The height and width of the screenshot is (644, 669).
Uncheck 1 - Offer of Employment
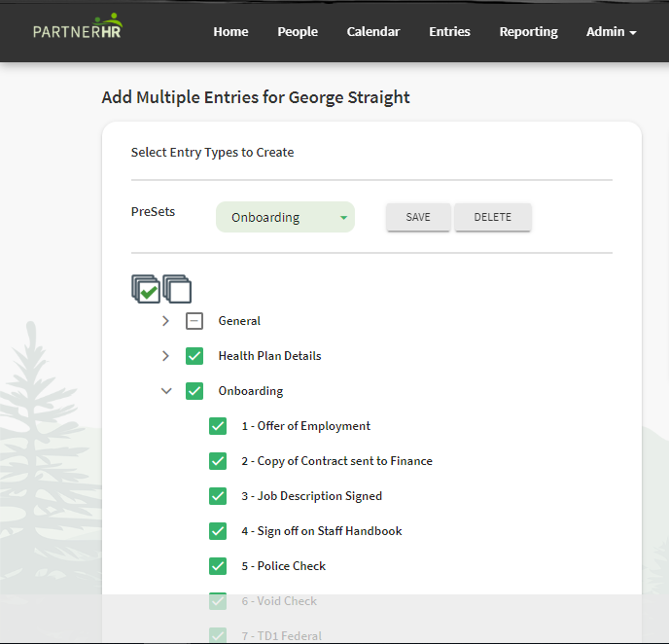point(218,426)
